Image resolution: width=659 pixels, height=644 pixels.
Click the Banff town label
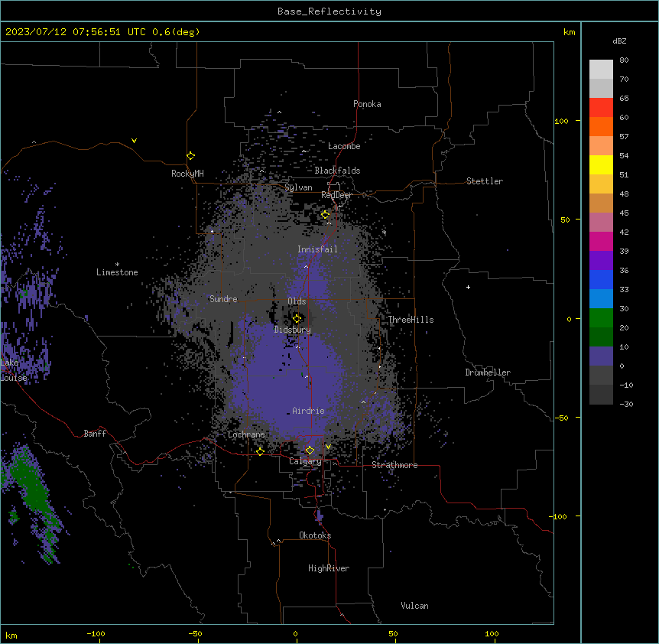click(95, 434)
